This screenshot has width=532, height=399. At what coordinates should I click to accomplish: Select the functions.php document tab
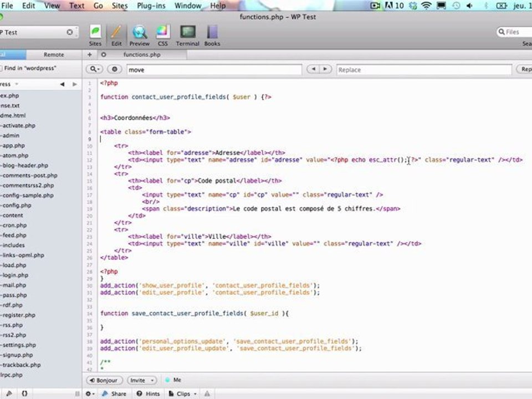pyautogui.click(x=142, y=55)
